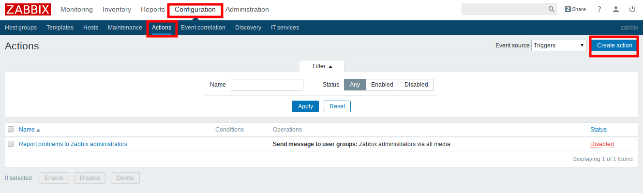Reset the filter

coord(337,106)
